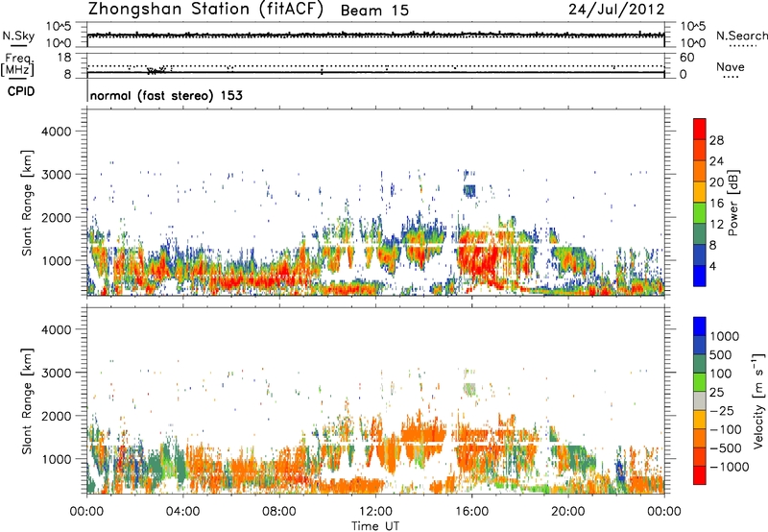Click the "20" value on the power colorbar

716,182
